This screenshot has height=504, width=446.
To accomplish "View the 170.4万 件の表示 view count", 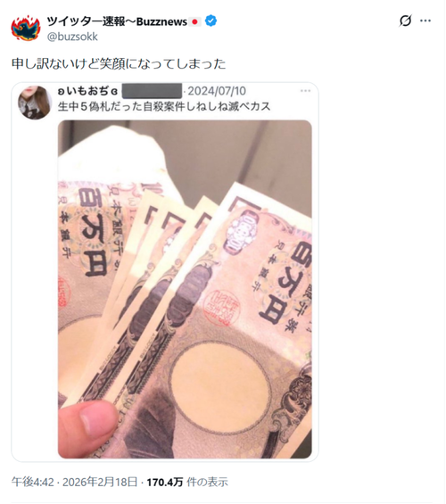I will (x=187, y=482).
